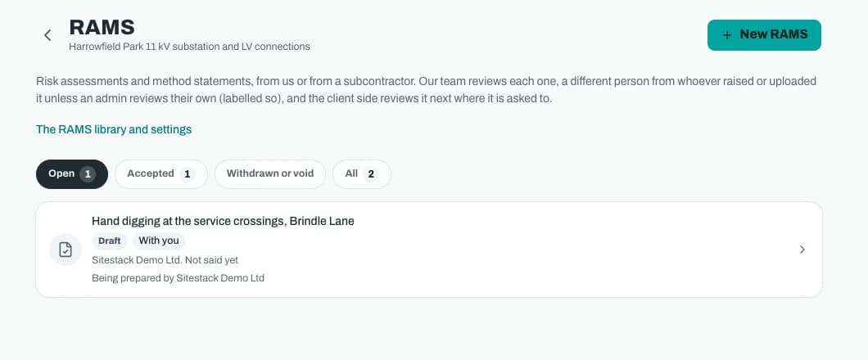
Task: Click the Accepted tab count badge
Action: point(187,174)
